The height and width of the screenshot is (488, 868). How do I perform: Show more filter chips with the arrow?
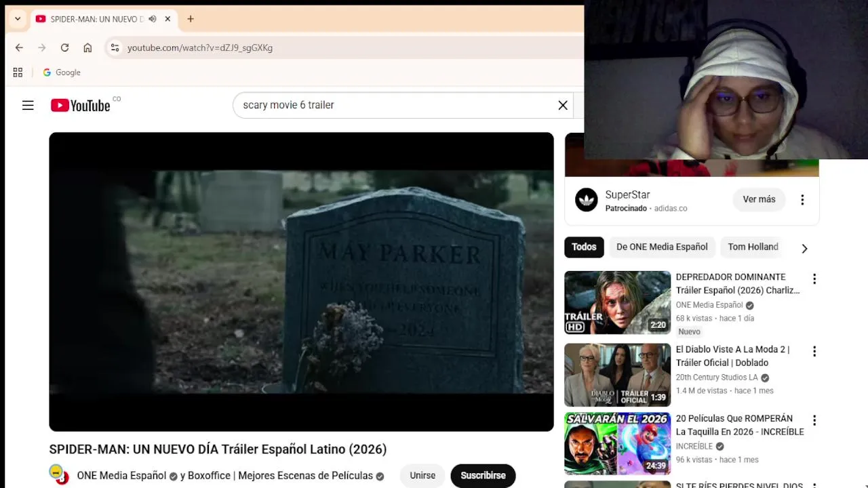point(804,248)
